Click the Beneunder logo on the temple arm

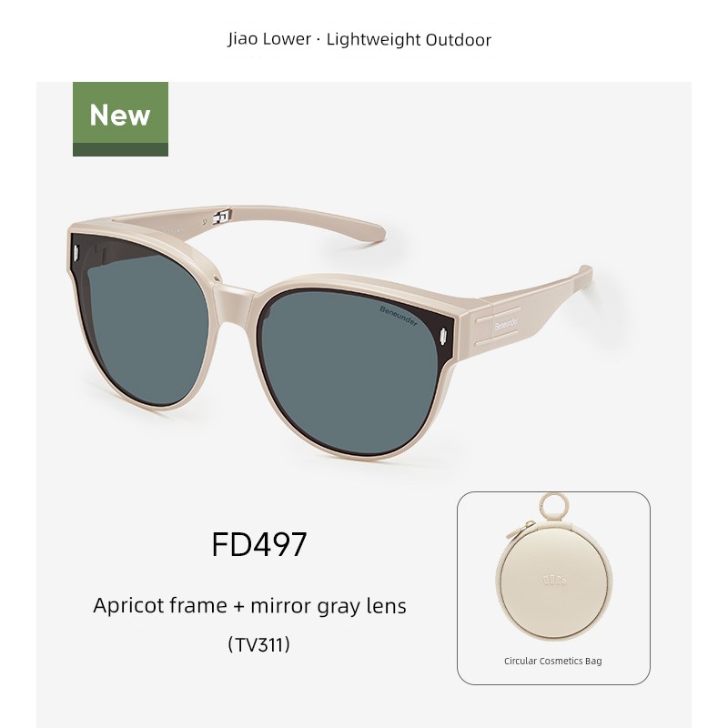pyautogui.click(x=506, y=324)
